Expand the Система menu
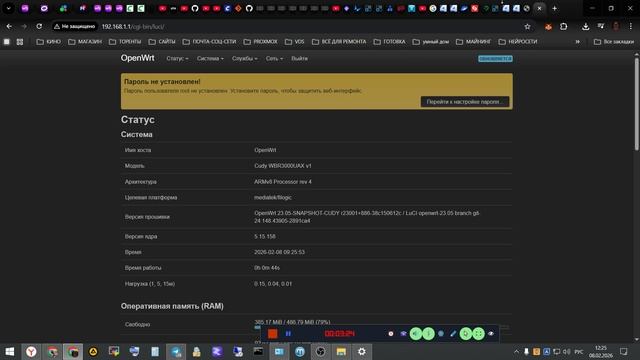 click(x=210, y=58)
